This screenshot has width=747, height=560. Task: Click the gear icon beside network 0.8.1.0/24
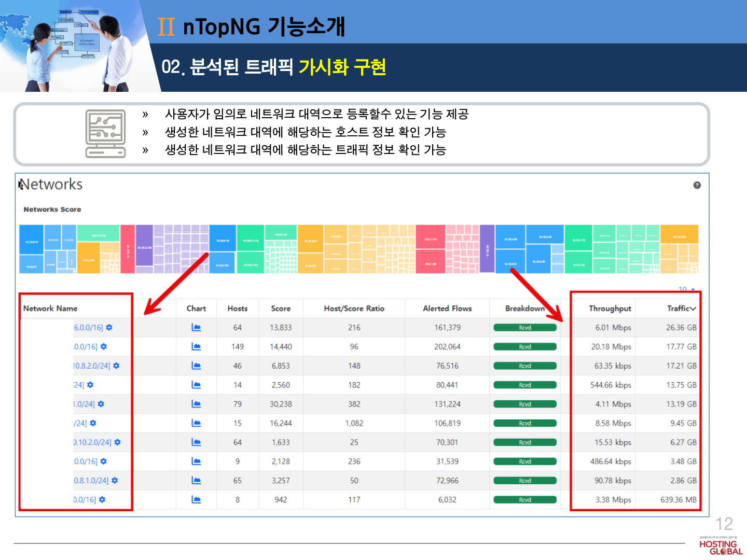point(115,481)
